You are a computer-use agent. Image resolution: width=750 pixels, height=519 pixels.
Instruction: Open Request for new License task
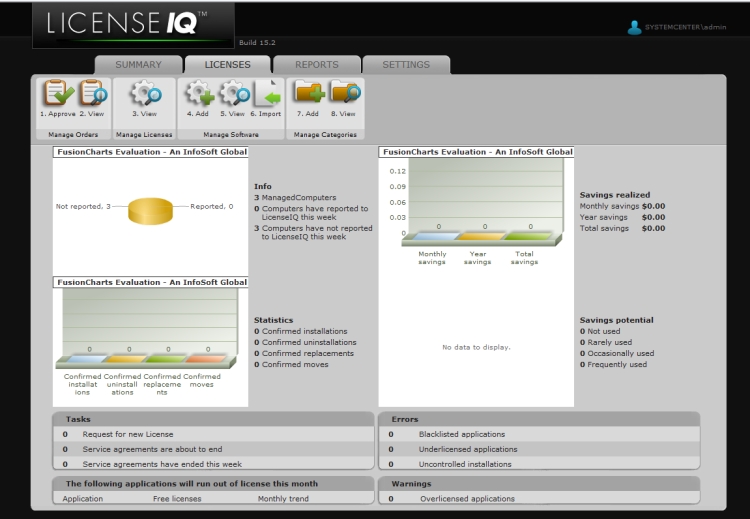tap(213, 434)
